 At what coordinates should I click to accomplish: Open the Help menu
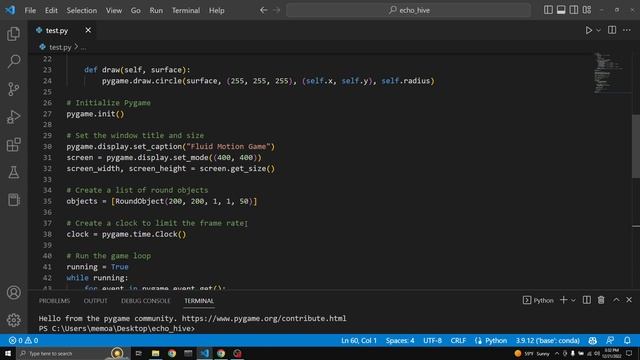[x=217, y=10]
